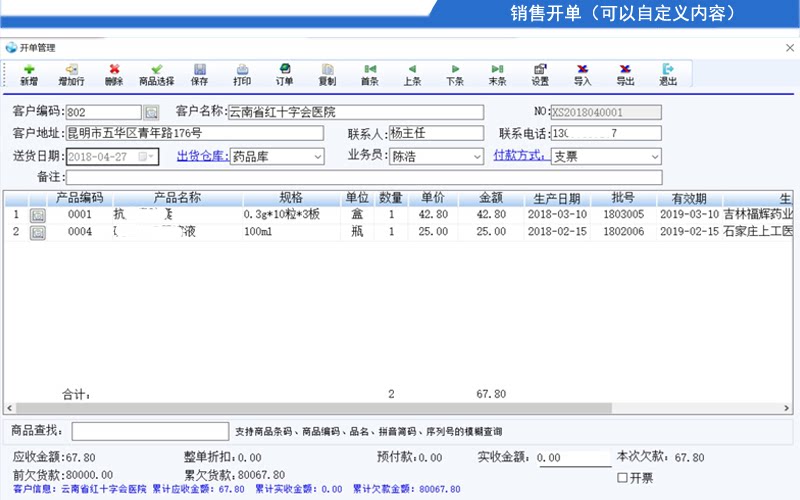Select product code cell 0004
Screen dimensions: 800x500
click(80, 232)
